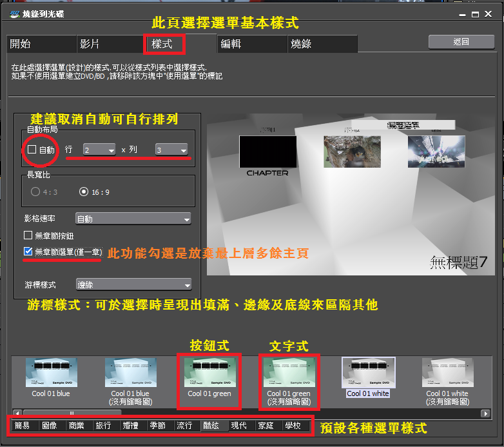This screenshot has height=447, width=504.
Task: Click the black CHAPTER thumbnail in preview
Action: (268, 152)
